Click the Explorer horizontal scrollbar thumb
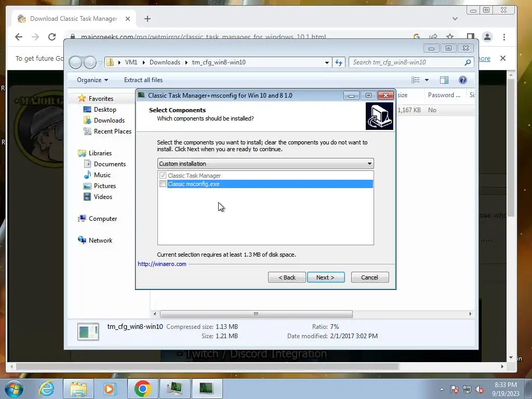 tap(256, 314)
